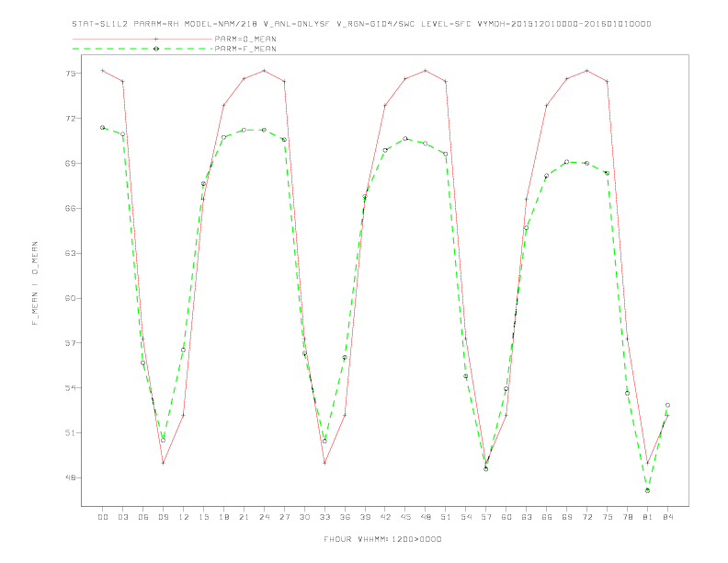Image resolution: width=728 pixels, height=563 pixels.
Task: Click x-axis forecast hour label '24'
Action: point(264,517)
